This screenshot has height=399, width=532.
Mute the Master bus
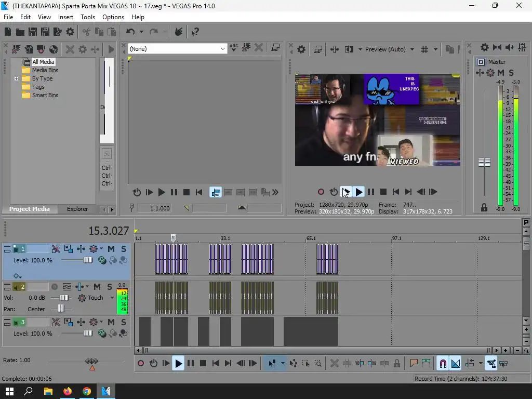(501, 73)
